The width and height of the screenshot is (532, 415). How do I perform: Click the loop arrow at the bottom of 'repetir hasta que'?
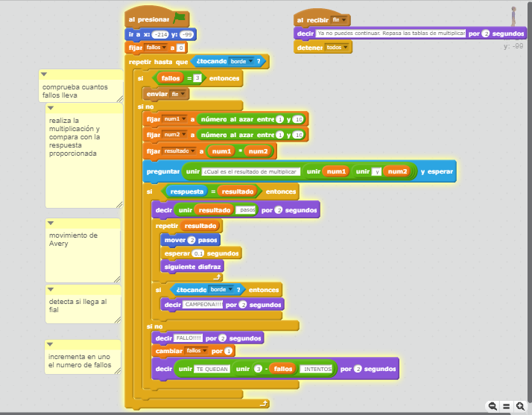pyautogui.click(x=263, y=403)
